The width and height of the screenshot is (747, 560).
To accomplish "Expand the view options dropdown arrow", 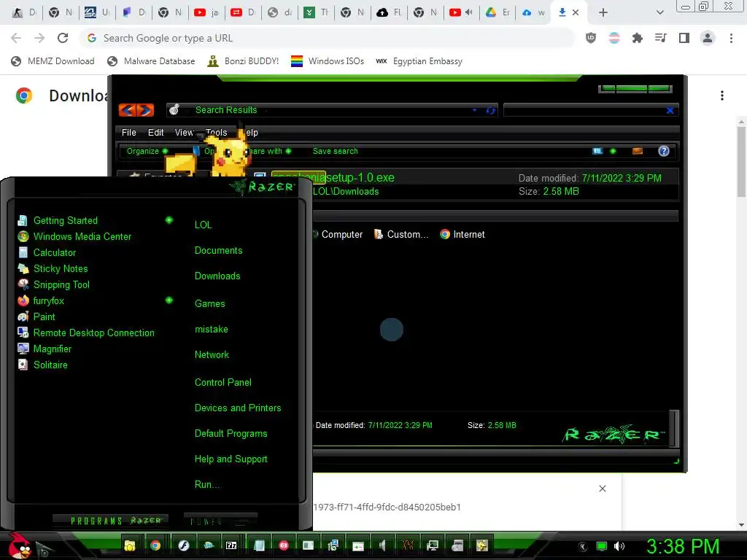I will 613,151.
